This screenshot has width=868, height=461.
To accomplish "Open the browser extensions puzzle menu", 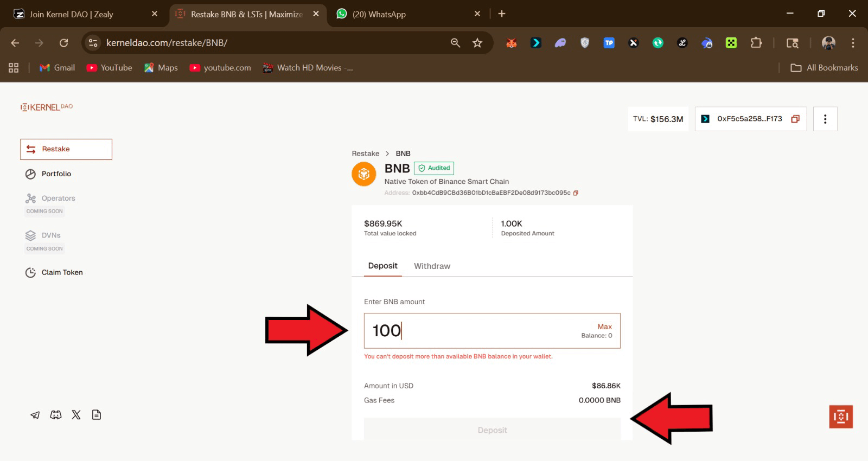I will (x=756, y=43).
